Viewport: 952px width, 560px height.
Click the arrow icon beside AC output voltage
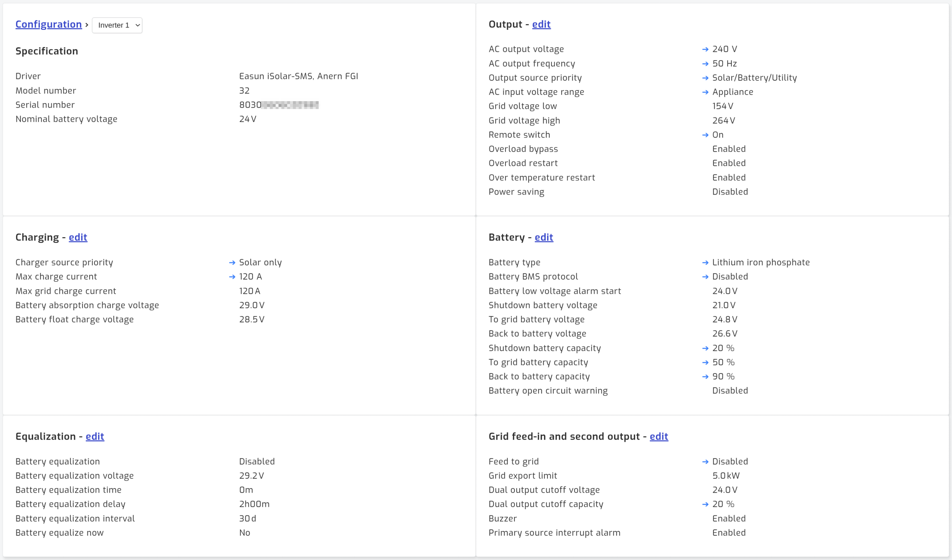(705, 49)
